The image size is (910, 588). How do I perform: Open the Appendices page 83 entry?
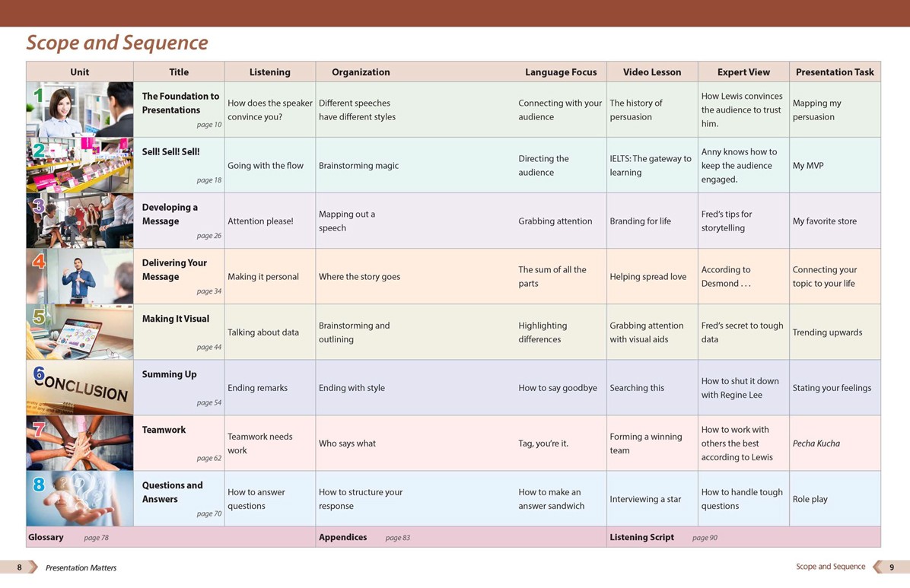[x=364, y=537]
